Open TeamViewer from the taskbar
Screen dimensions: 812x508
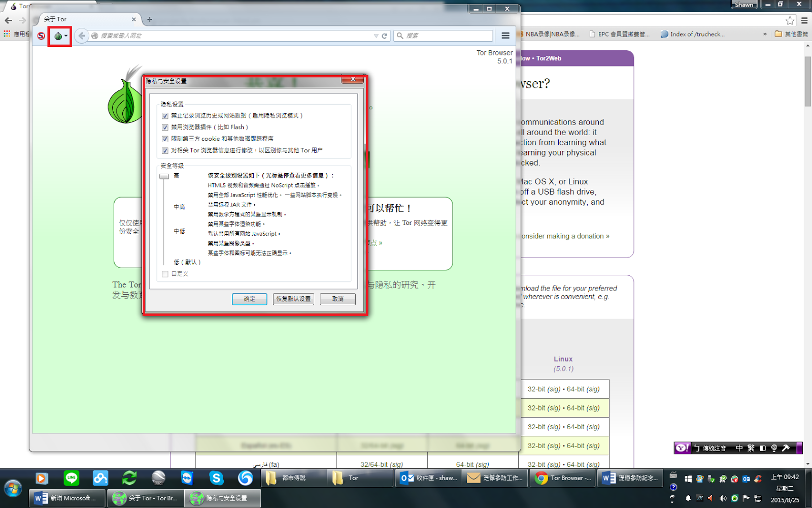pos(187,478)
